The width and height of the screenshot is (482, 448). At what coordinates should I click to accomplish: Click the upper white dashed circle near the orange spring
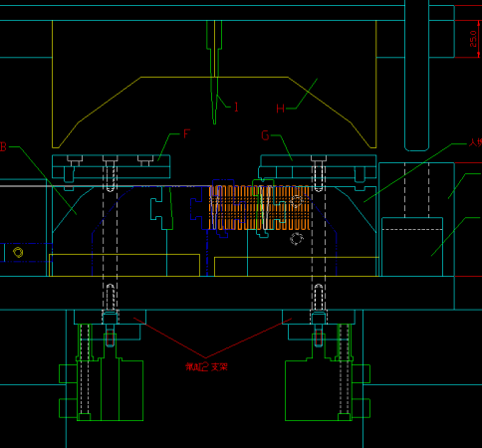296,201
